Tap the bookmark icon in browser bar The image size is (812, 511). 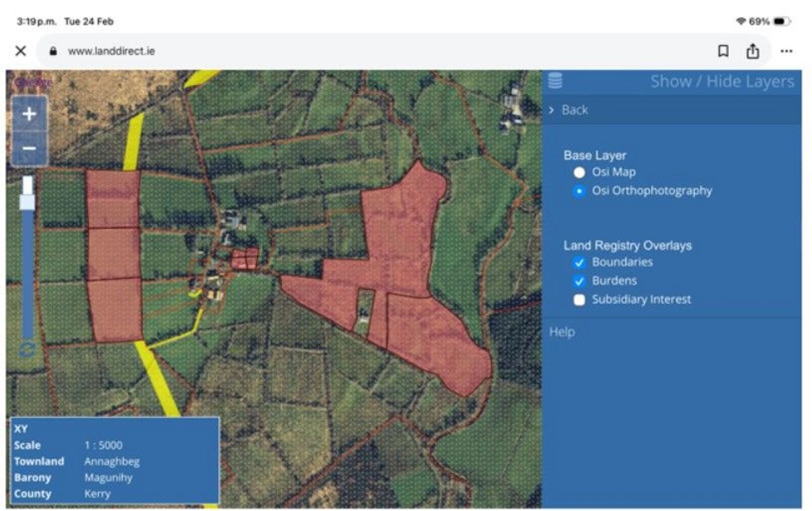point(723,51)
